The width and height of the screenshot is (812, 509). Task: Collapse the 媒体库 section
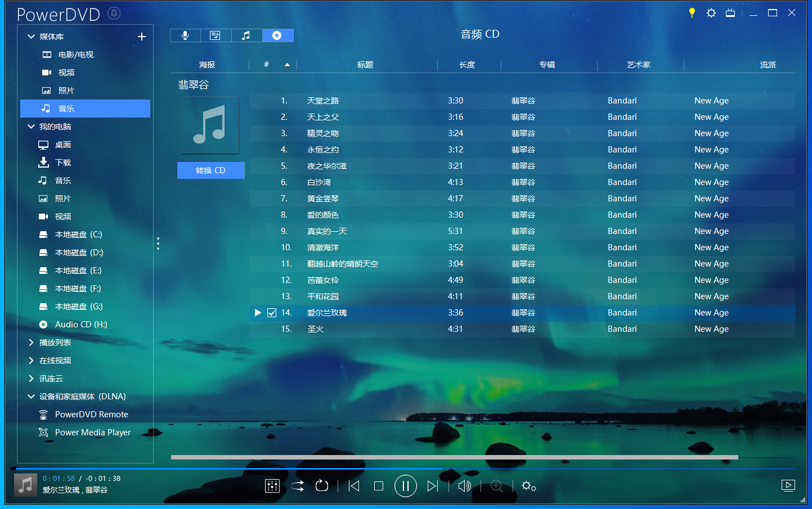31,37
